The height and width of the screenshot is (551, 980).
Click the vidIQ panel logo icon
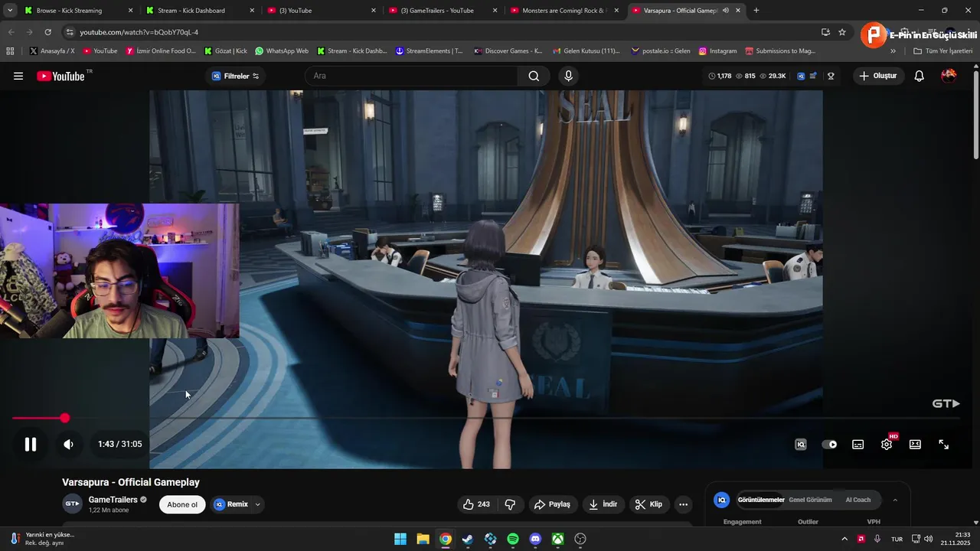pyautogui.click(x=721, y=500)
